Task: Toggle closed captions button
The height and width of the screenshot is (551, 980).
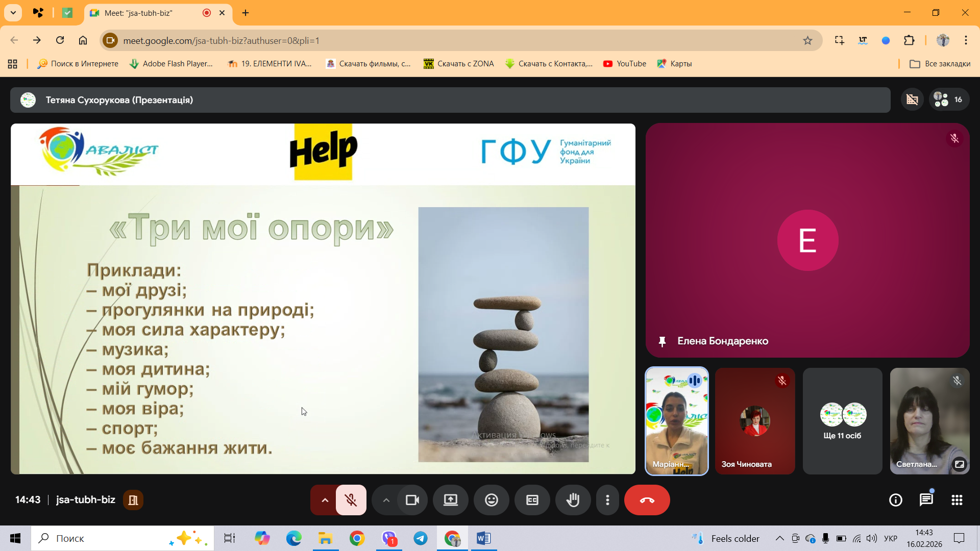Action: tap(532, 500)
